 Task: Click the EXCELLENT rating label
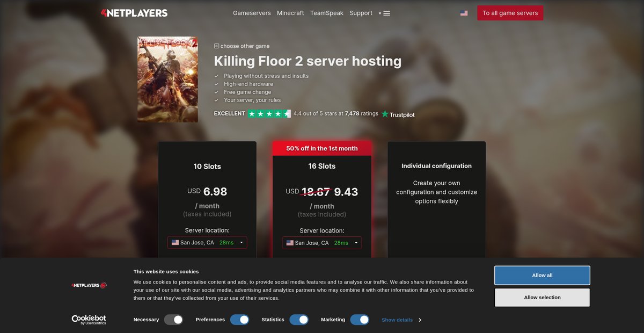(x=229, y=114)
